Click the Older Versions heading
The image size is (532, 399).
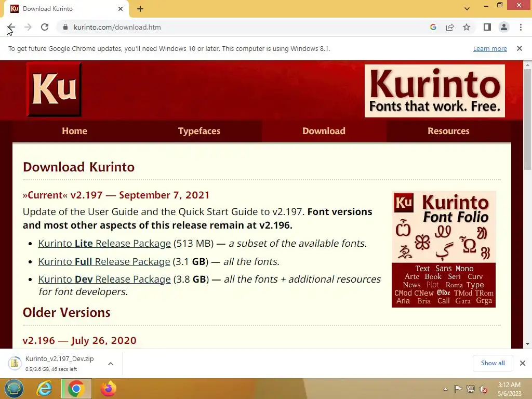click(x=66, y=312)
